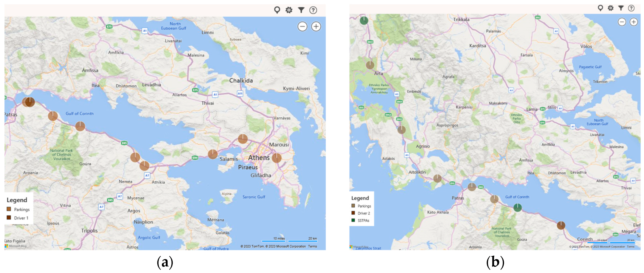Image resolution: width=644 pixels, height=273 pixels.
Task: Select the green SSTPA marker near Gulf of Corinth
Action: (517, 207)
